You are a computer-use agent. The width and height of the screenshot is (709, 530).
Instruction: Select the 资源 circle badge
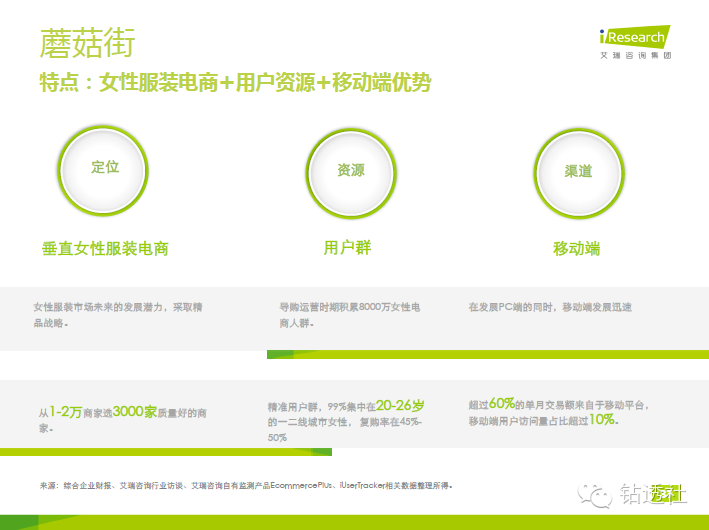(x=351, y=173)
